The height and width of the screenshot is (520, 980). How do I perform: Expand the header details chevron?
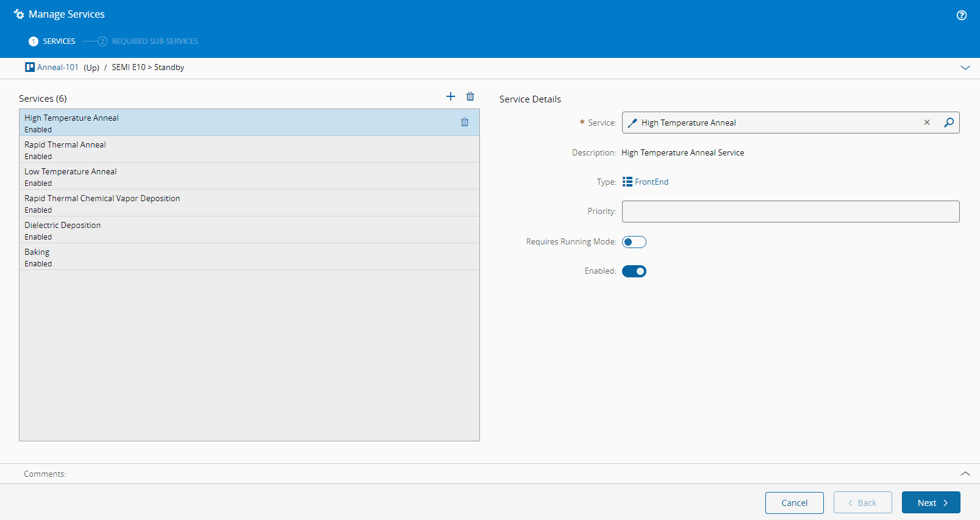(965, 68)
